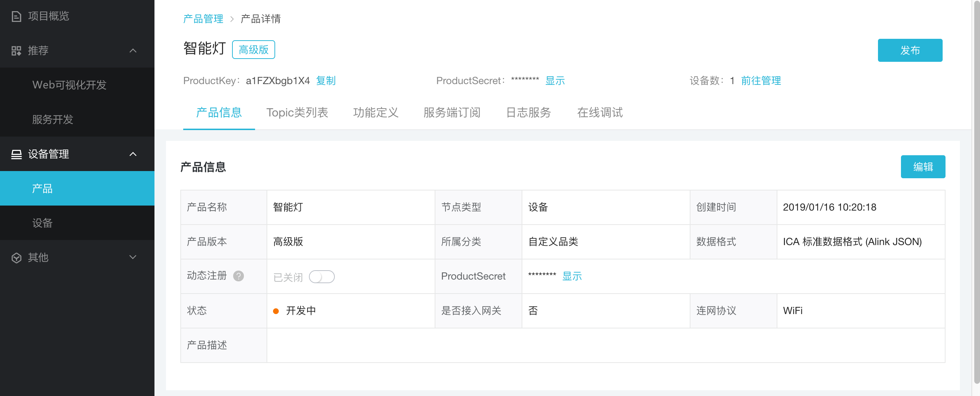The width and height of the screenshot is (980, 396).
Task: Click the Recommend grid icon in sidebar
Action: 17,51
